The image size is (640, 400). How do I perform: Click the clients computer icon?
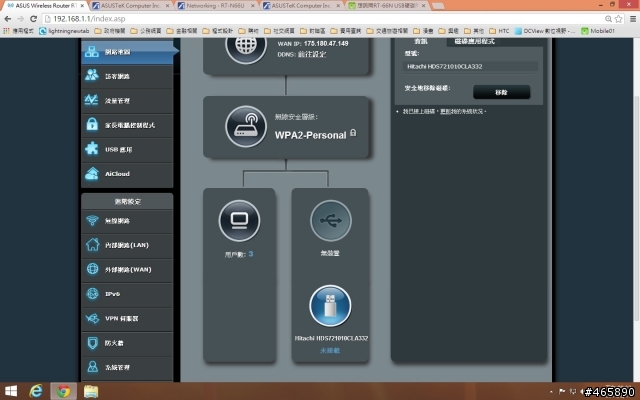239,221
